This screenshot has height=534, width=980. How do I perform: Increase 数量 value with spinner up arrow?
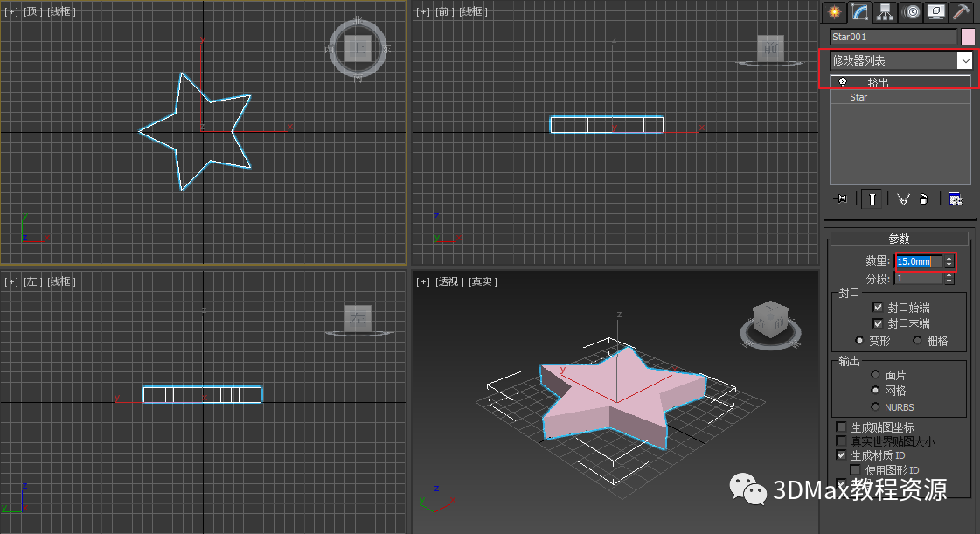pyautogui.click(x=949, y=258)
